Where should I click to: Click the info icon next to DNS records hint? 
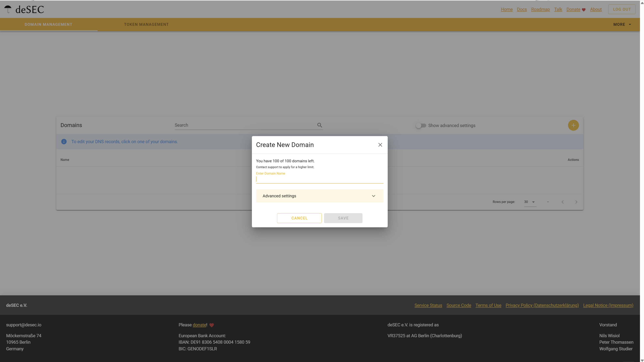point(64,141)
